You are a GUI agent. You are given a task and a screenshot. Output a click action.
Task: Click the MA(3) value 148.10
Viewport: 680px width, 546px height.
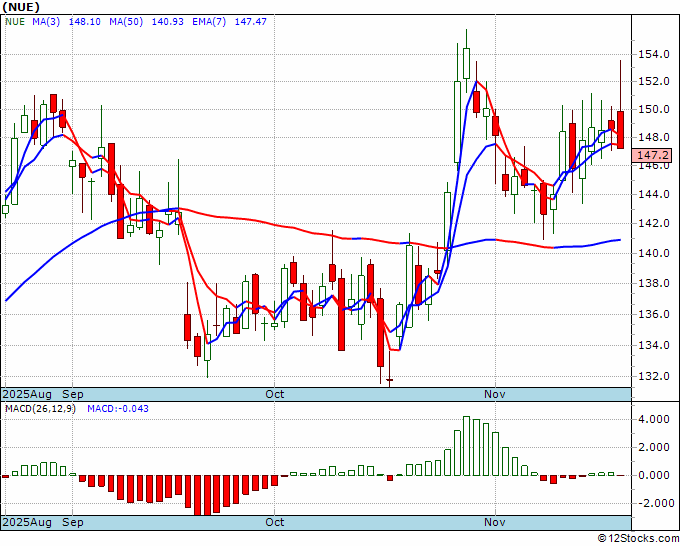pyautogui.click(x=85, y=22)
